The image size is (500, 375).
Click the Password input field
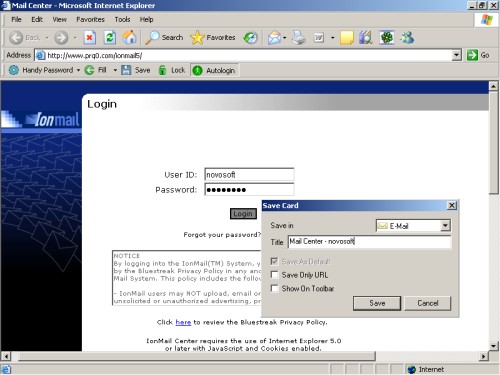click(x=249, y=189)
